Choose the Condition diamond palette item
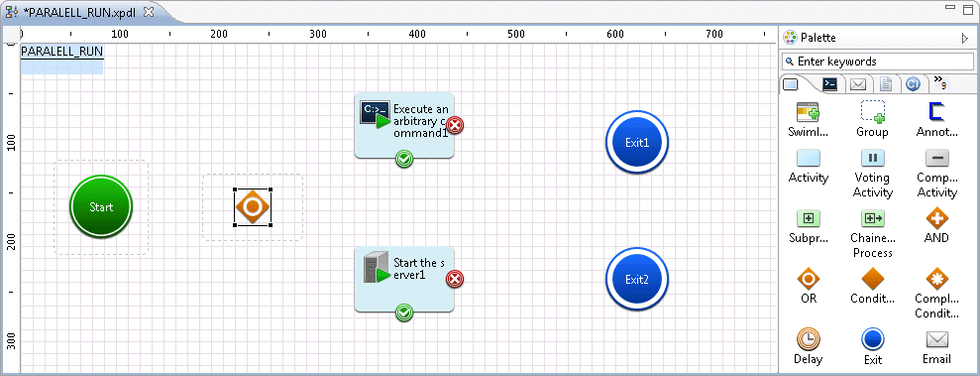This screenshot has height=376, width=980. coord(873,287)
